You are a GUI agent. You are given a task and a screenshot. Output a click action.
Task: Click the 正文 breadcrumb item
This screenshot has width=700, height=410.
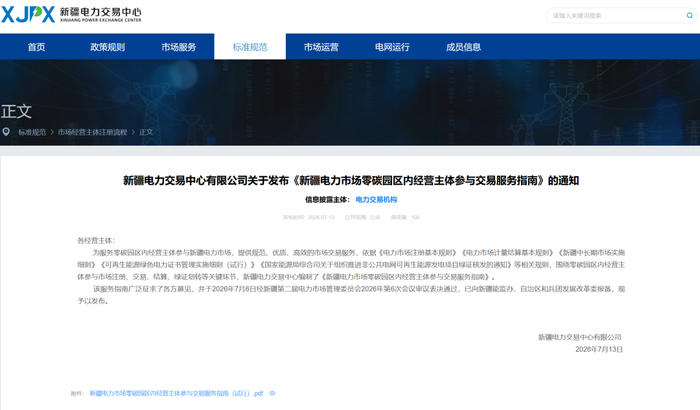pyautogui.click(x=146, y=132)
